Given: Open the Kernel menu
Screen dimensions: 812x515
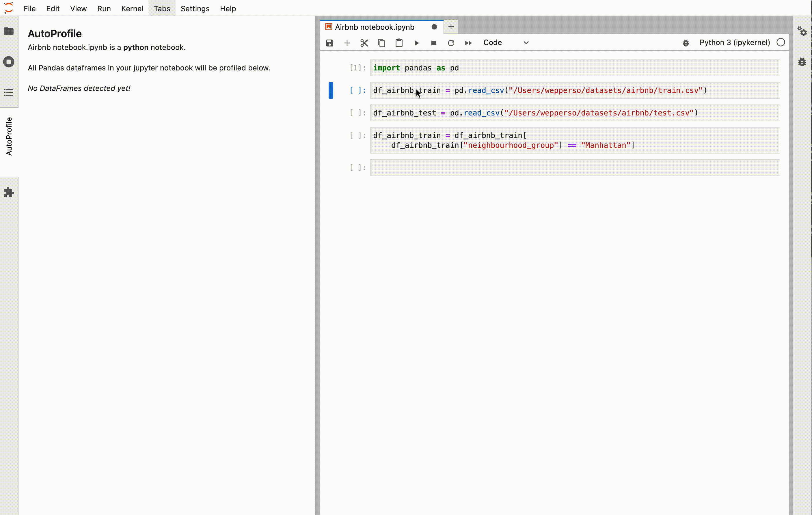Looking at the screenshot, I should coord(132,8).
